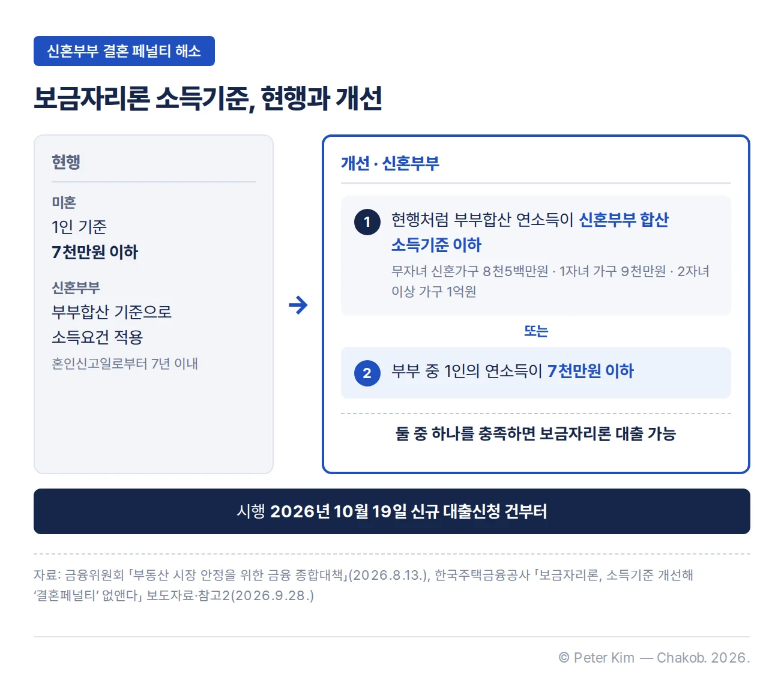
Task: Click the number 1 circle badge
Action: pyautogui.click(x=367, y=222)
